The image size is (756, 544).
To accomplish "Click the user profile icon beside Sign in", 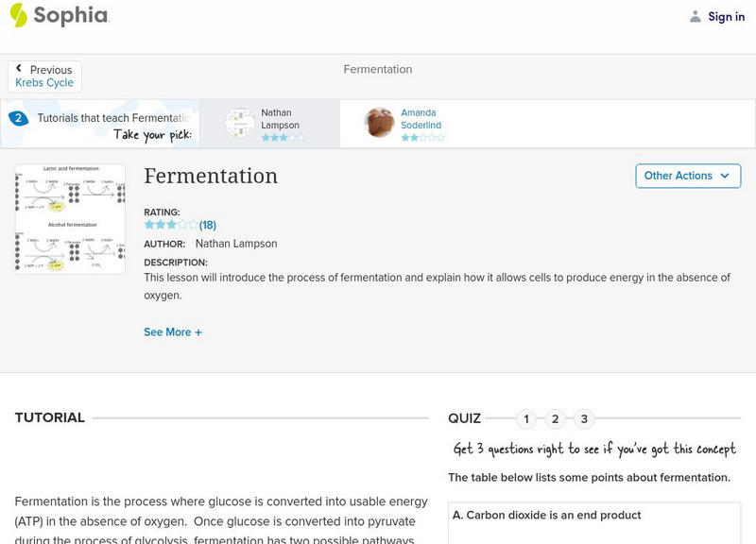I will point(696,16).
